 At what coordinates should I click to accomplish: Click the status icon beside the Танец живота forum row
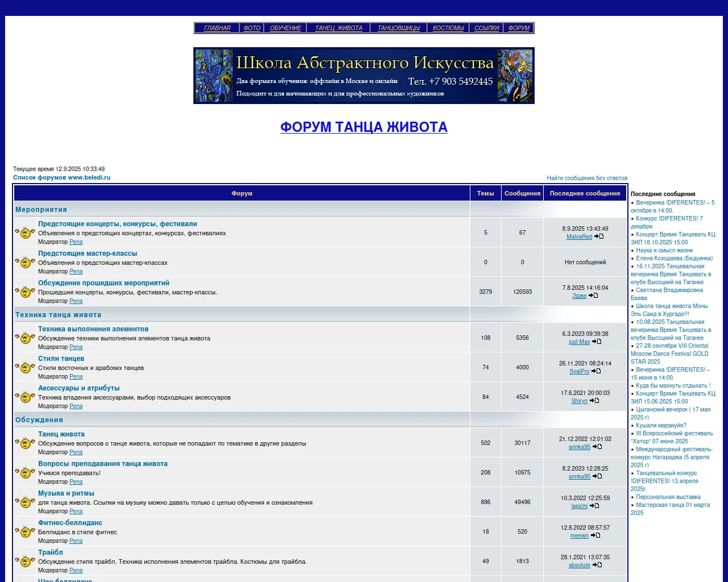[25, 443]
